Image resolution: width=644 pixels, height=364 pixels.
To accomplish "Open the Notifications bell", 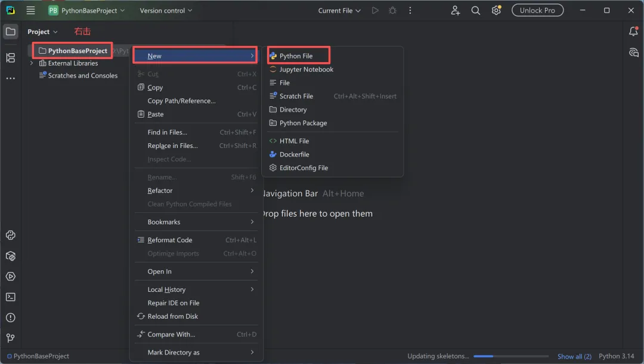I will click(633, 32).
